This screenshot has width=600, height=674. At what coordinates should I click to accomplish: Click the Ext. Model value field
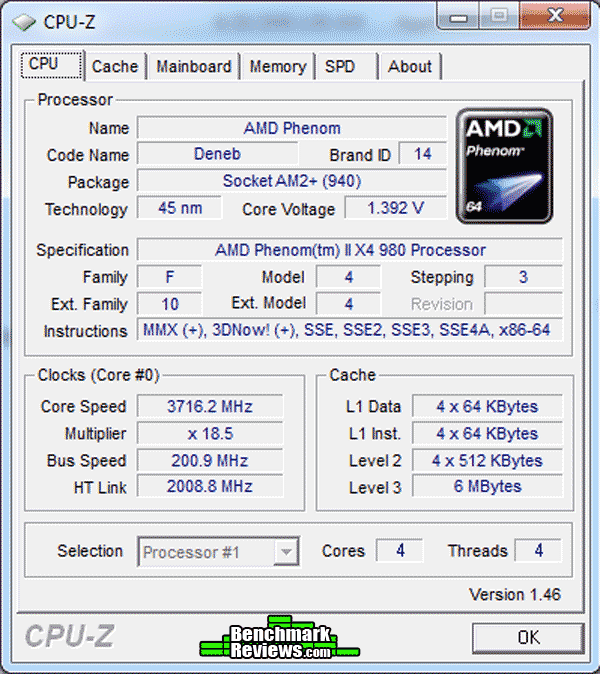(x=348, y=304)
